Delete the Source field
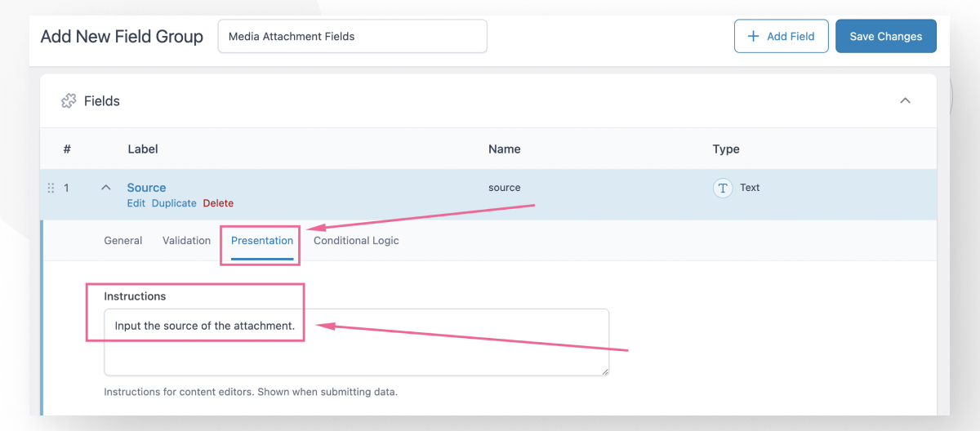 (x=218, y=203)
